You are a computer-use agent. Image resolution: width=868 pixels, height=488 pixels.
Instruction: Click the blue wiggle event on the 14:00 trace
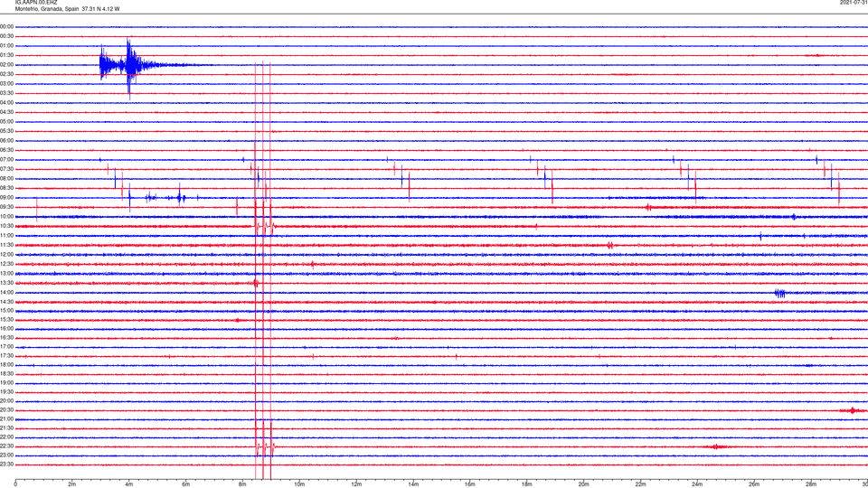click(x=780, y=293)
